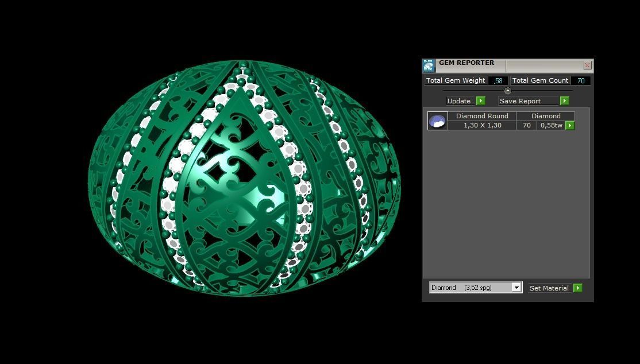This screenshot has height=364, width=640.
Task: Click the Total Gem Weight value field
Action: pyautogui.click(x=498, y=81)
